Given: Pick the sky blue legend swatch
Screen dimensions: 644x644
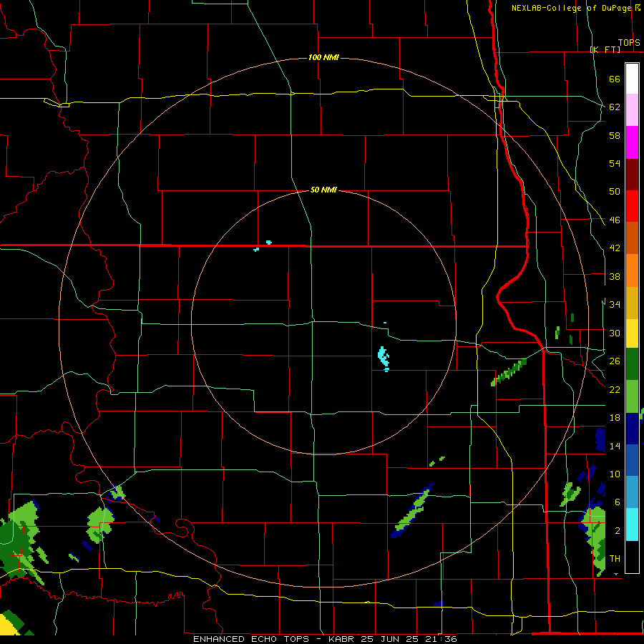Looking at the screenshot, I should [x=632, y=493].
